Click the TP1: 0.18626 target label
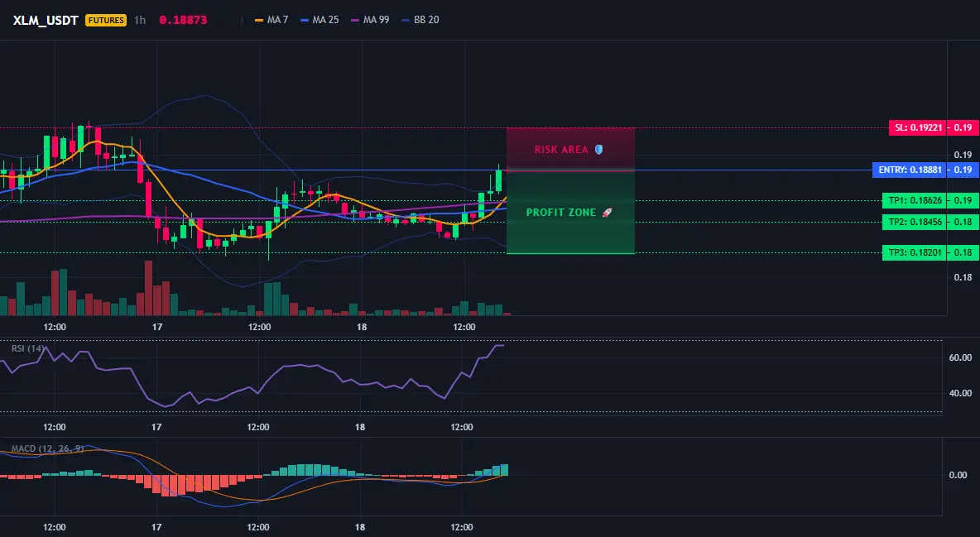Screen dimensions: 980x537 click(915, 201)
